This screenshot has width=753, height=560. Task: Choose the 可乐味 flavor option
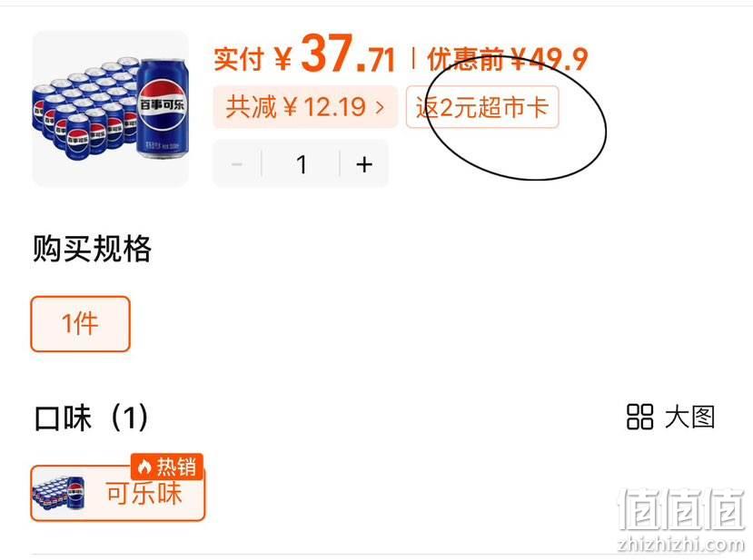point(118,493)
